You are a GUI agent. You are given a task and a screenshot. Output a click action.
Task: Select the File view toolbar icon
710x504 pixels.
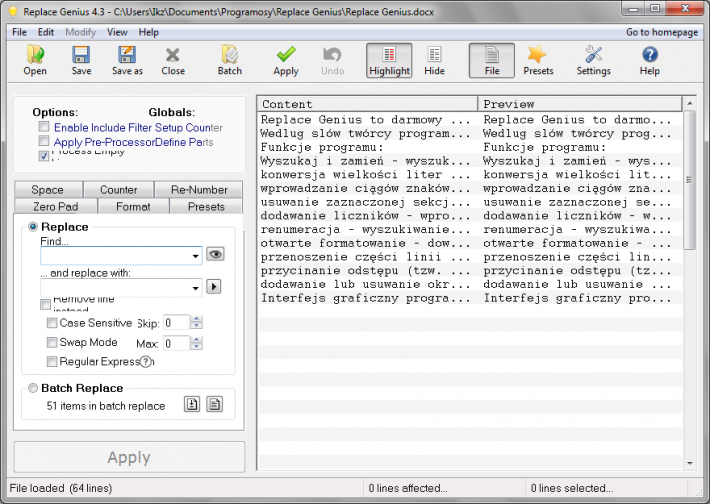tap(492, 61)
